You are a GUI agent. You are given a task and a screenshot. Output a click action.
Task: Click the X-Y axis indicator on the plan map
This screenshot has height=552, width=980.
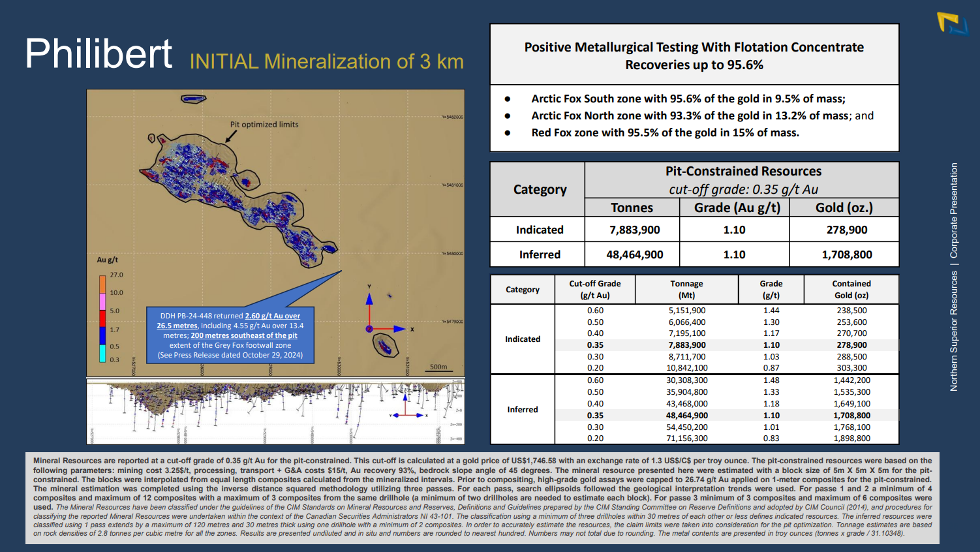click(x=388, y=310)
